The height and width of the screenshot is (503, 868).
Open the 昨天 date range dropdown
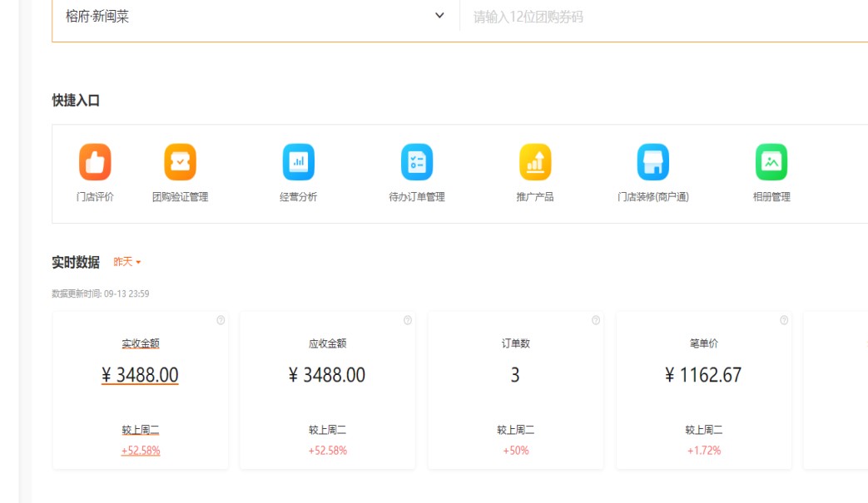[127, 262]
